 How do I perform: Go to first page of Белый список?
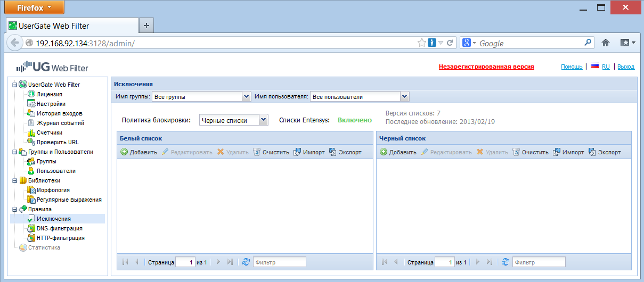[125, 262]
